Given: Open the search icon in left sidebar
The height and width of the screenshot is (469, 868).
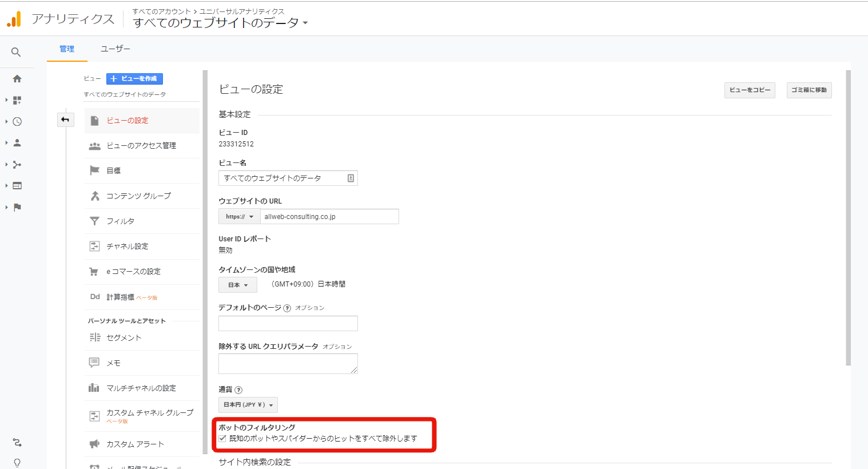Looking at the screenshot, I should click(16, 52).
